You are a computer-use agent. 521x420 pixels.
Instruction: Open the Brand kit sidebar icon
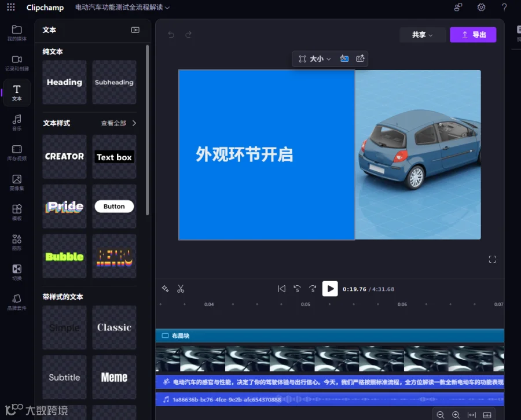coord(17,302)
